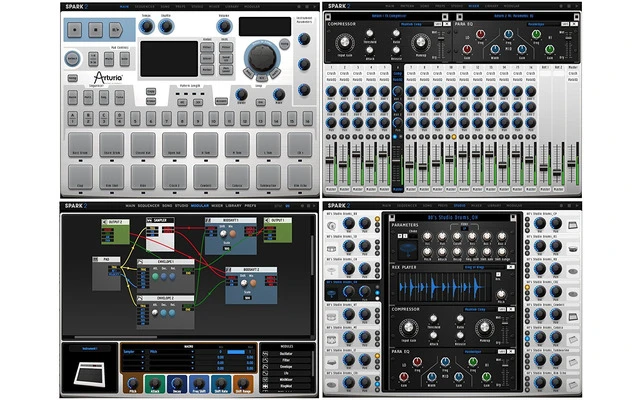Click the record button in Main window transport
This screenshot has width=640, height=400.
click(74, 30)
